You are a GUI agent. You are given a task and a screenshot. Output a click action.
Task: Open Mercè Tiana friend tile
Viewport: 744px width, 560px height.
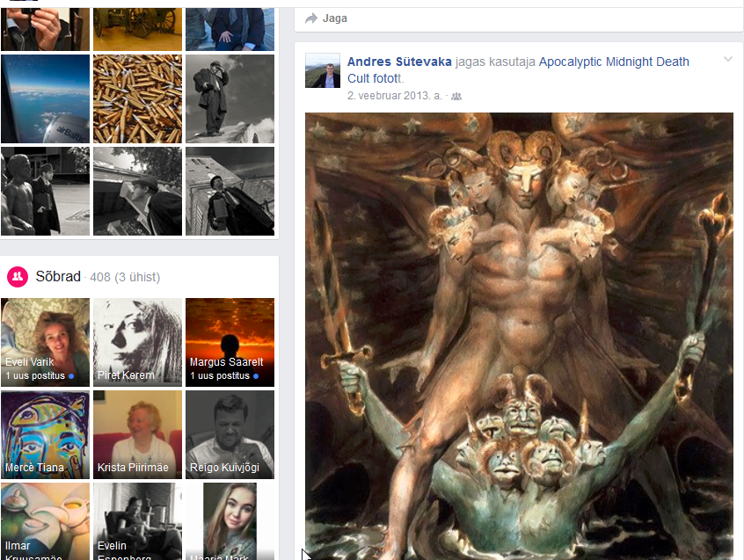[45, 434]
